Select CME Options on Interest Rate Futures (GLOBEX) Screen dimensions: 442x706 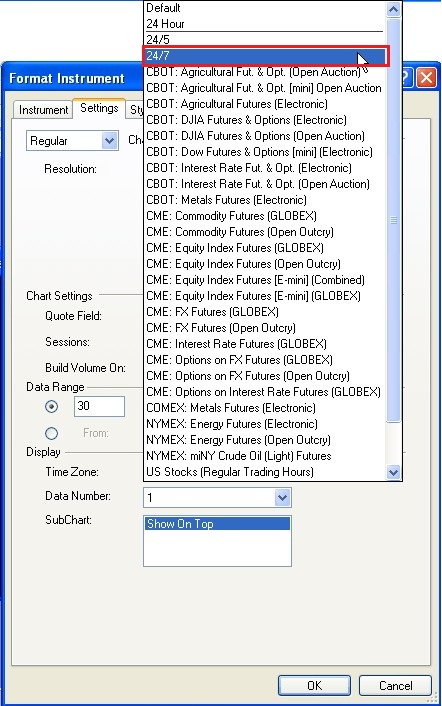pos(265,392)
